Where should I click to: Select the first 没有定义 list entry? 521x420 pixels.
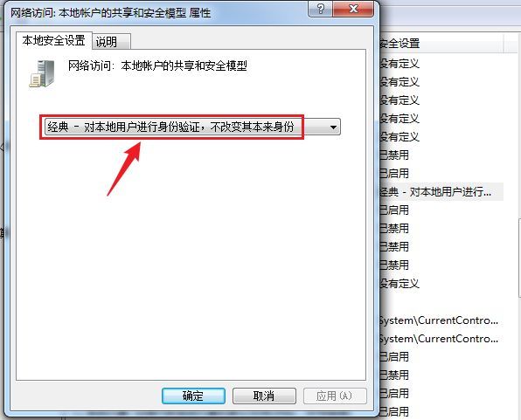coord(399,64)
